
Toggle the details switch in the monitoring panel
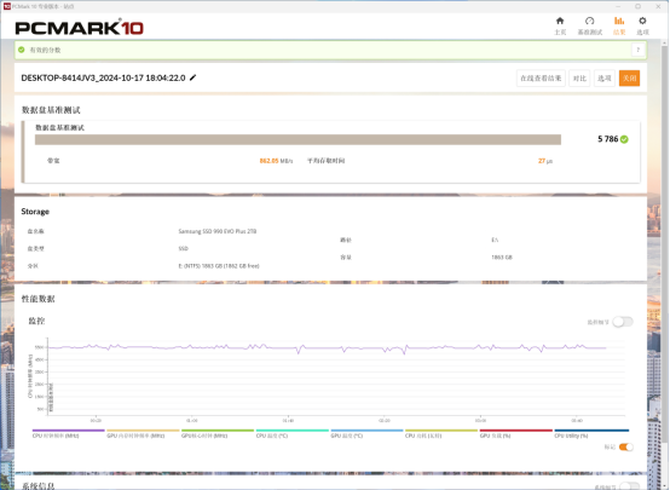click(622, 322)
